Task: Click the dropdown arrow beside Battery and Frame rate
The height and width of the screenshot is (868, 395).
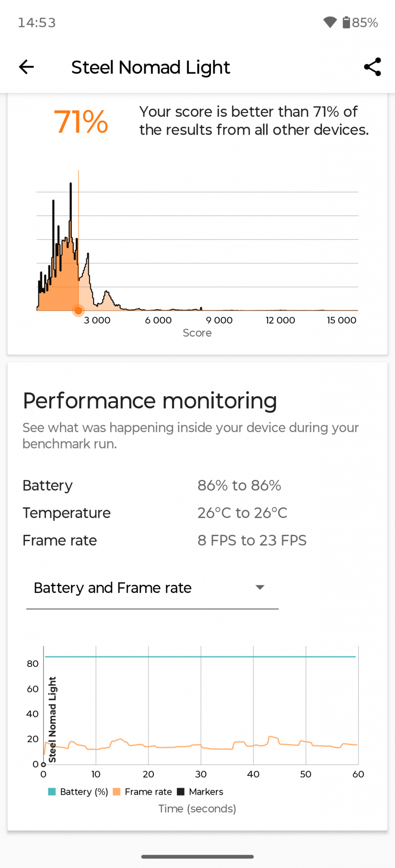Action: [260, 588]
